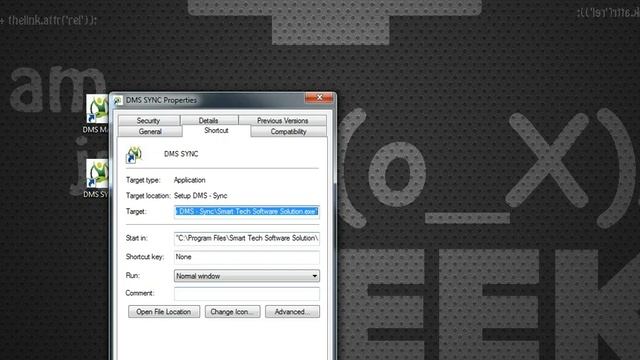Screen dimensions: 640x360
Task: Click the 'Application' target type value
Action: [189, 180]
